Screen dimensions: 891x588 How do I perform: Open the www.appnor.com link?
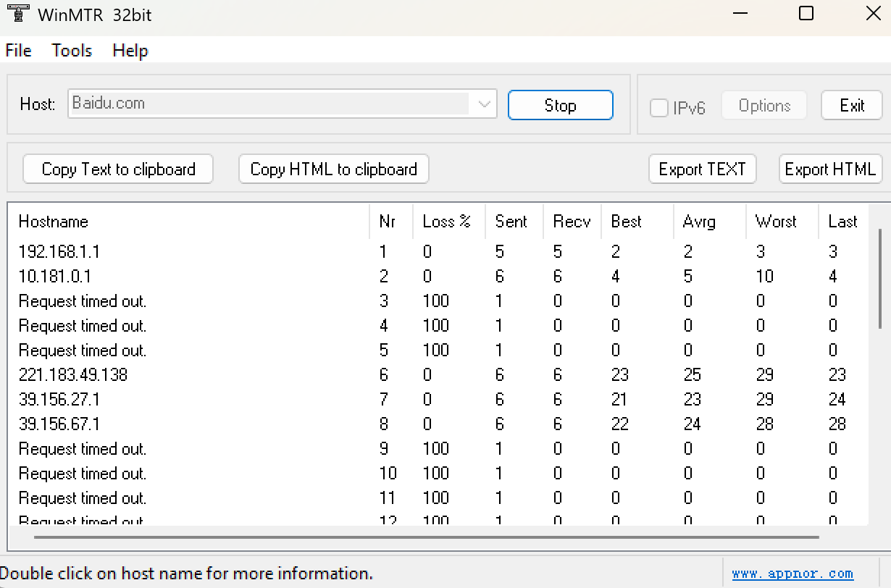[x=792, y=574]
